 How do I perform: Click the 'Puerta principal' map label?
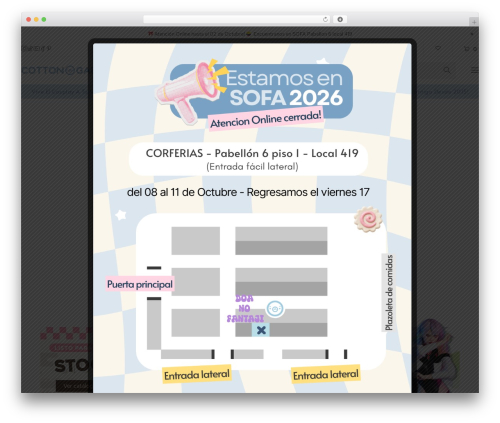coord(140,284)
